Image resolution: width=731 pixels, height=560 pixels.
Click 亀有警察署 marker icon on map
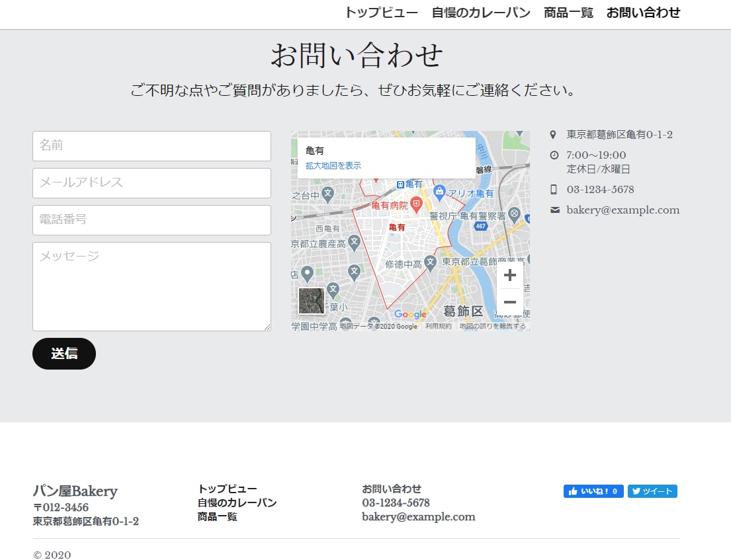(x=514, y=215)
